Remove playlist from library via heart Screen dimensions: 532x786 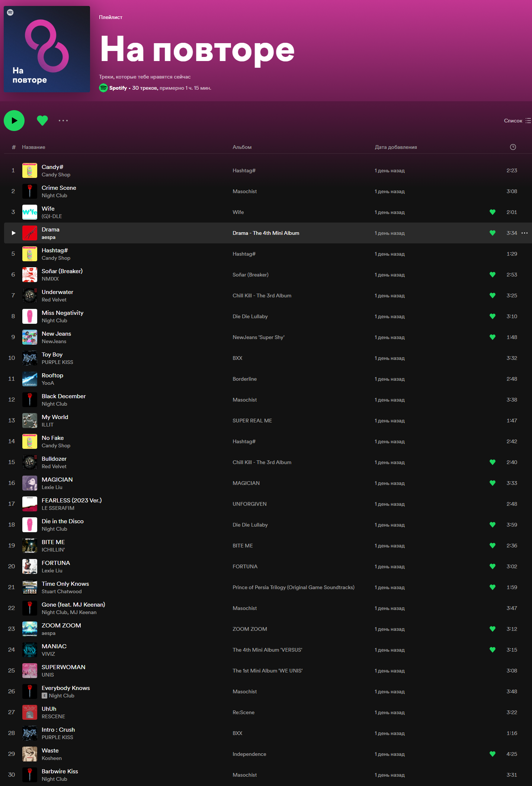click(x=42, y=121)
